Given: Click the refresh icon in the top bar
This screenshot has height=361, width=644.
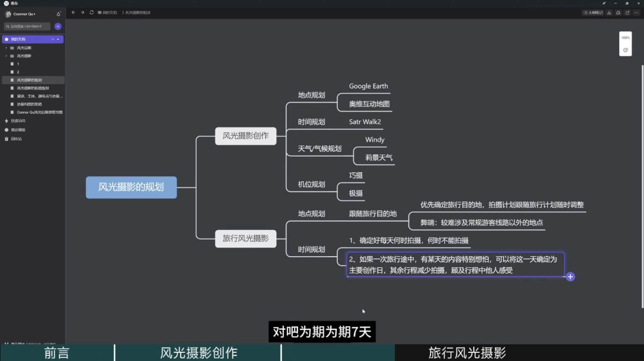Looking at the screenshot, I should tap(91, 12).
